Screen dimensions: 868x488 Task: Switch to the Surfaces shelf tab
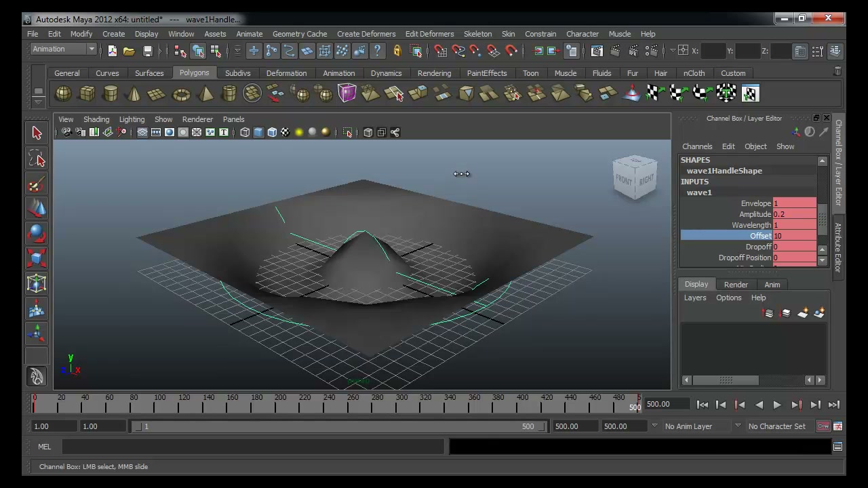click(x=149, y=73)
